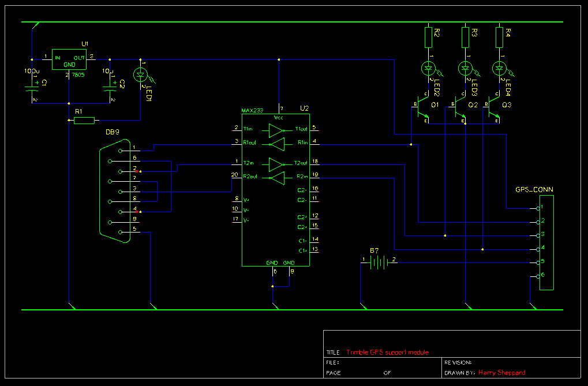Click the R1 reference label

[78, 111]
